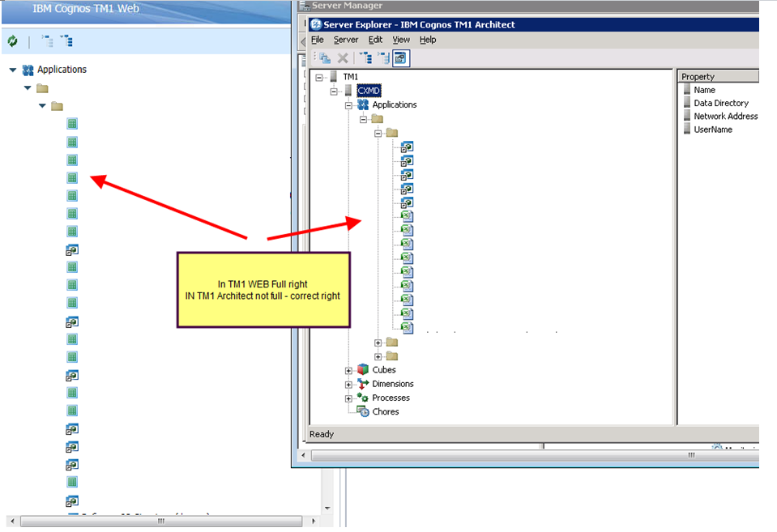Click the Chores clock icon in the tree

pyautogui.click(x=362, y=411)
